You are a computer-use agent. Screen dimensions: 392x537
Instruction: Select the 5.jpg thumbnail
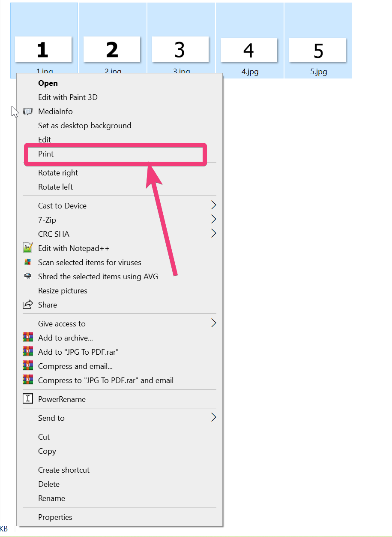(318, 50)
